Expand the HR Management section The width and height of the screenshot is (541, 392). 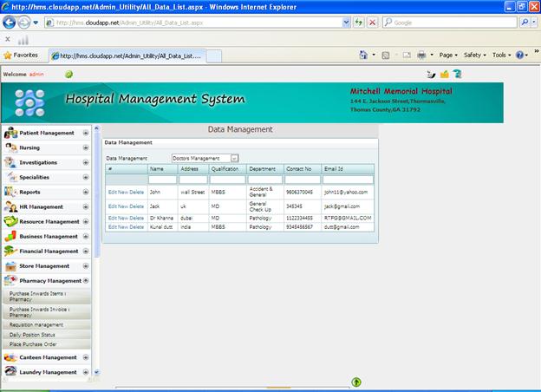pos(86,207)
